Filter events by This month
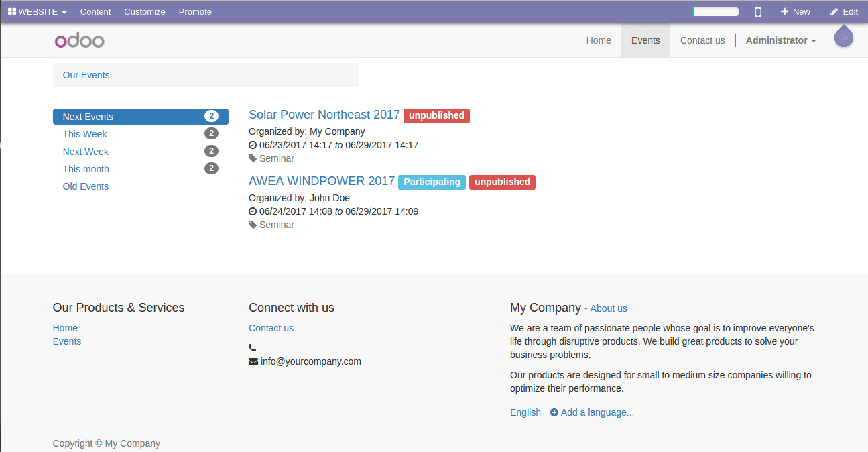Viewport: 868px width, 452px height. (86, 169)
